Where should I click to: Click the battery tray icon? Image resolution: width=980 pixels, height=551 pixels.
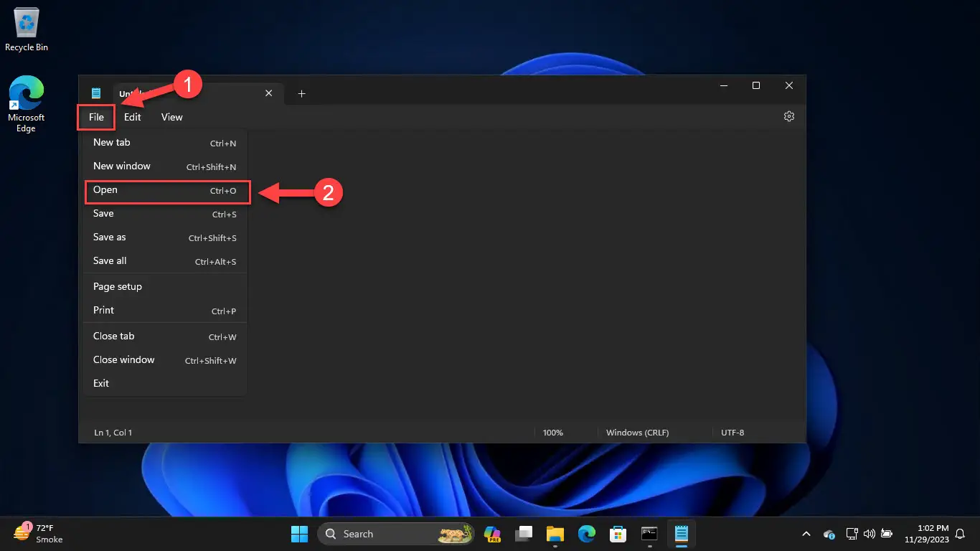tap(887, 534)
